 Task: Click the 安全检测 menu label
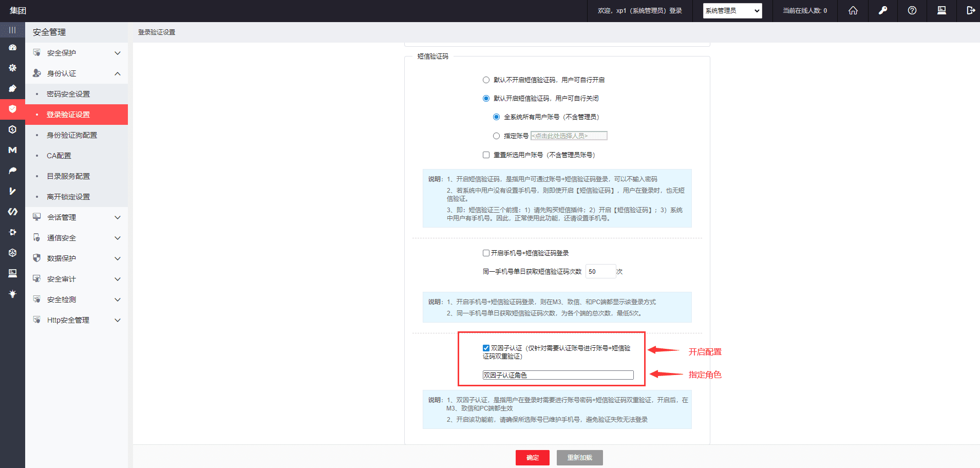coord(62,299)
